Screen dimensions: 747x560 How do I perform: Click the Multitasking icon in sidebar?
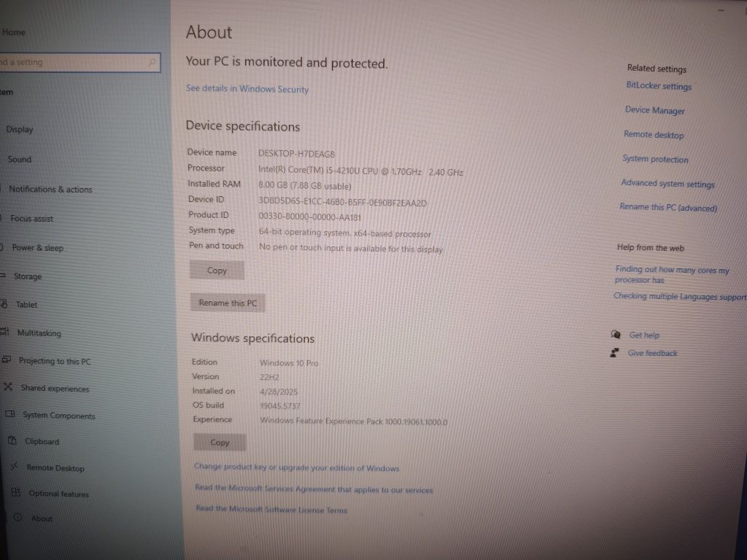(x=5, y=332)
